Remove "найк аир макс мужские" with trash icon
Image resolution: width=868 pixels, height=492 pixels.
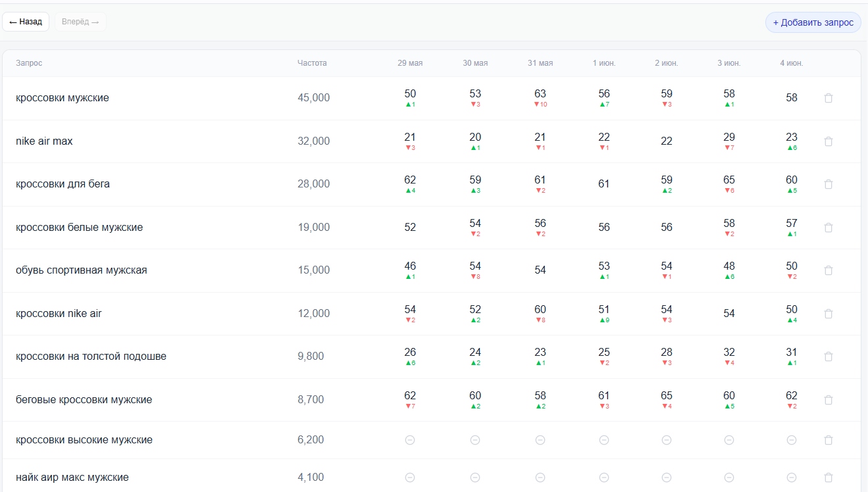pos(829,478)
